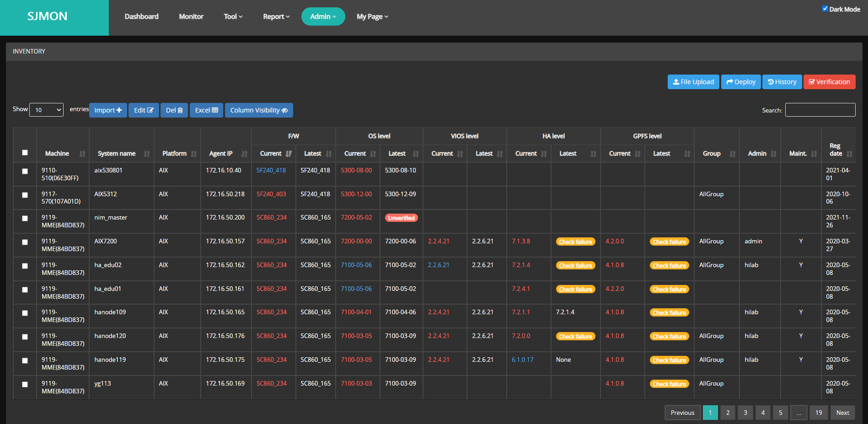Jump to page 19
The height and width of the screenshot is (424, 868).
tap(818, 413)
